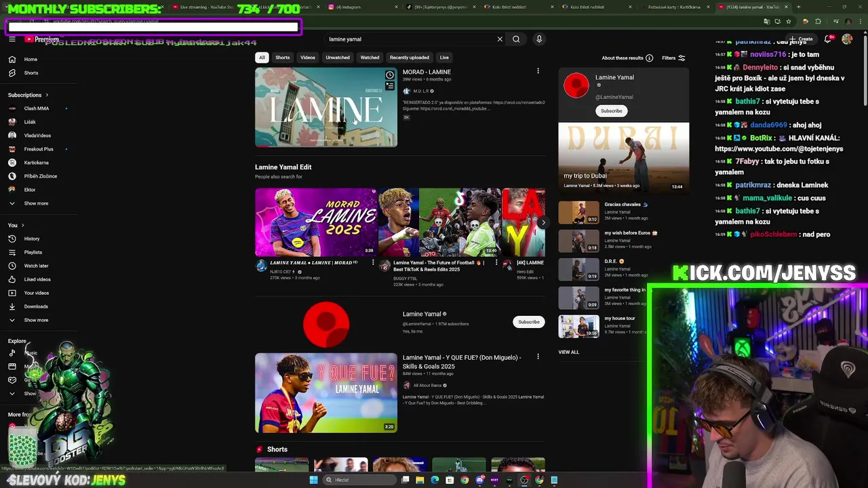This screenshot has width=868, height=488.
Task: Play the my trip to Dubai video
Action: click(623, 157)
